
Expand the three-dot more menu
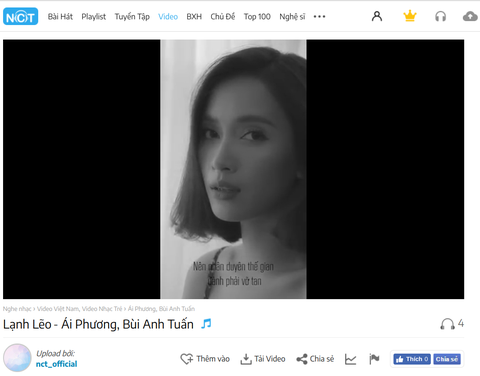click(x=319, y=17)
